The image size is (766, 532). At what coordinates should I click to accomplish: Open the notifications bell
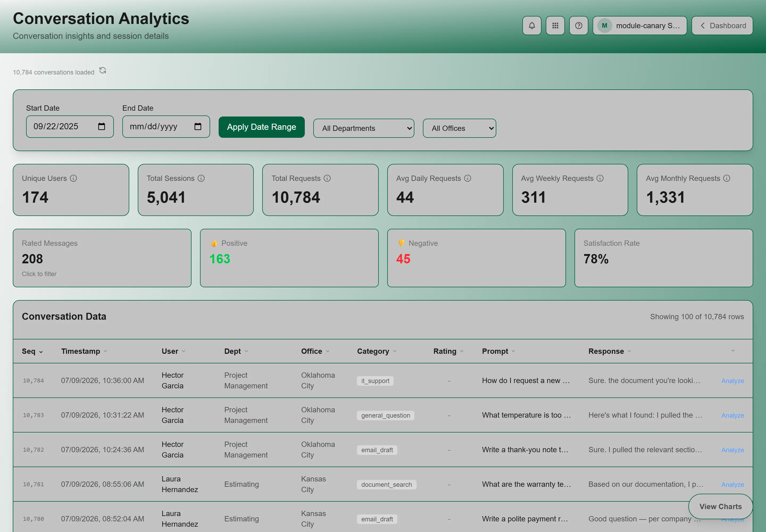[x=532, y=26]
